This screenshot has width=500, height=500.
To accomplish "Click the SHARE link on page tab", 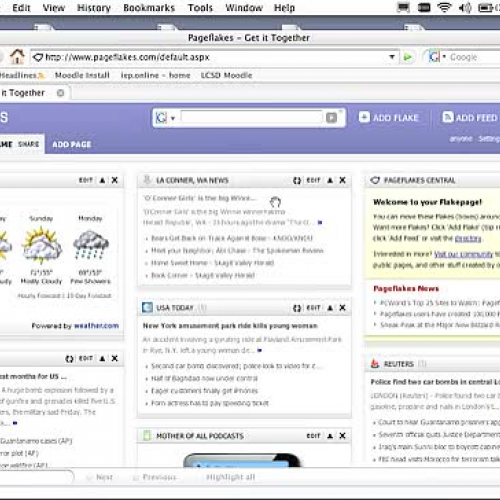I will pos(28,144).
